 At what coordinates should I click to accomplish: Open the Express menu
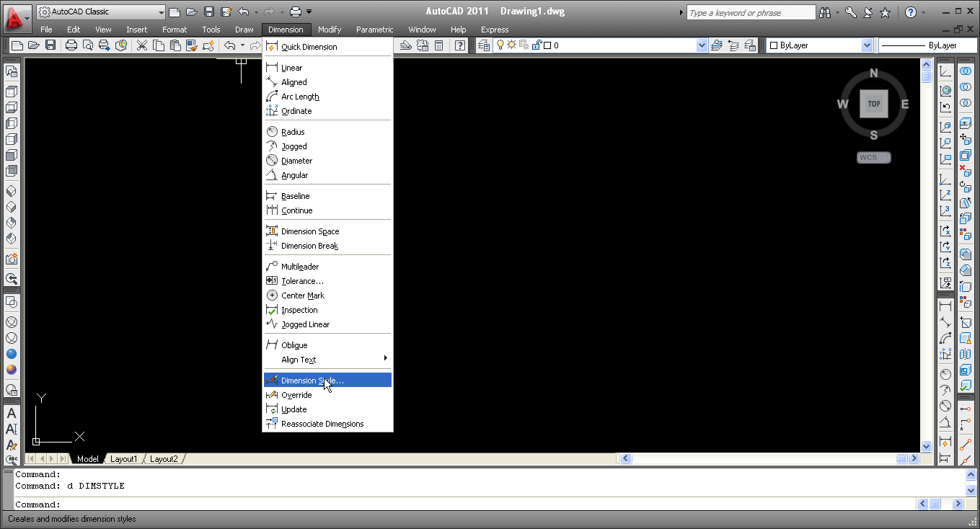pos(495,30)
